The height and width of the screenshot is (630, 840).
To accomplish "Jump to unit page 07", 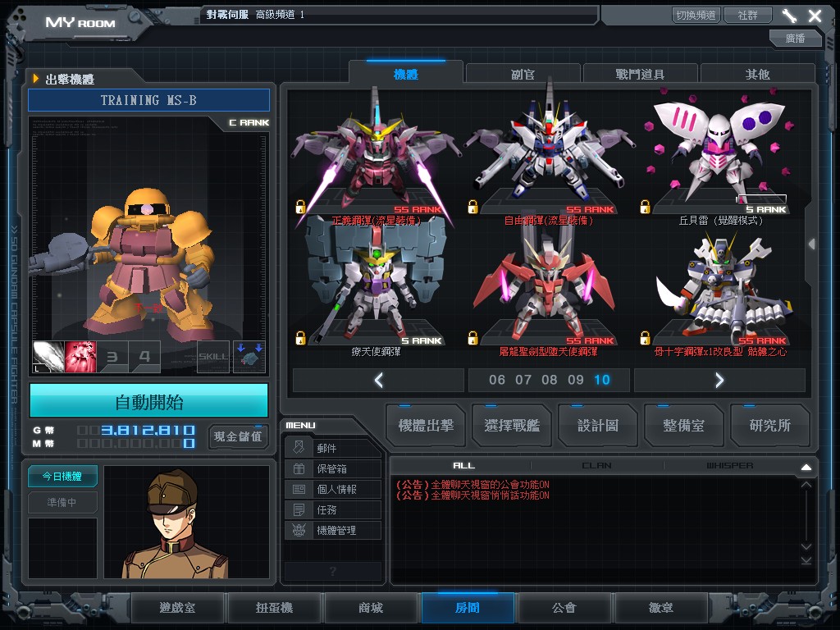I will (523, 380).
